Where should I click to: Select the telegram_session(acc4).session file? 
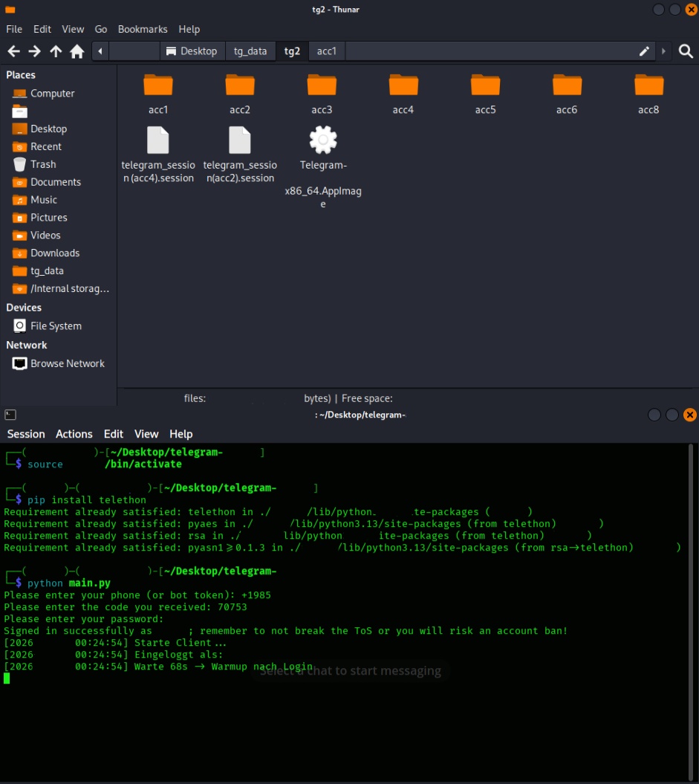click(158, 155)
